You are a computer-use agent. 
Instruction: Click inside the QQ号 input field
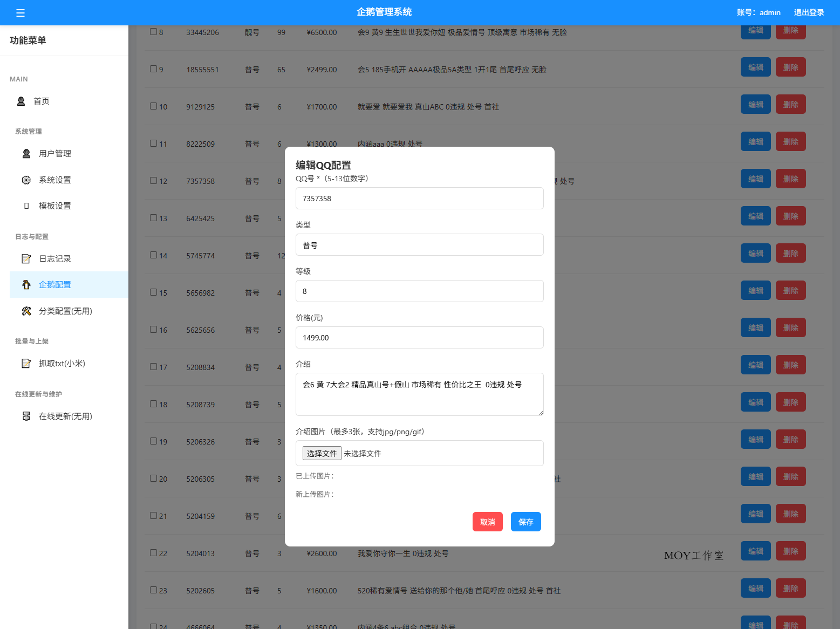419,199
